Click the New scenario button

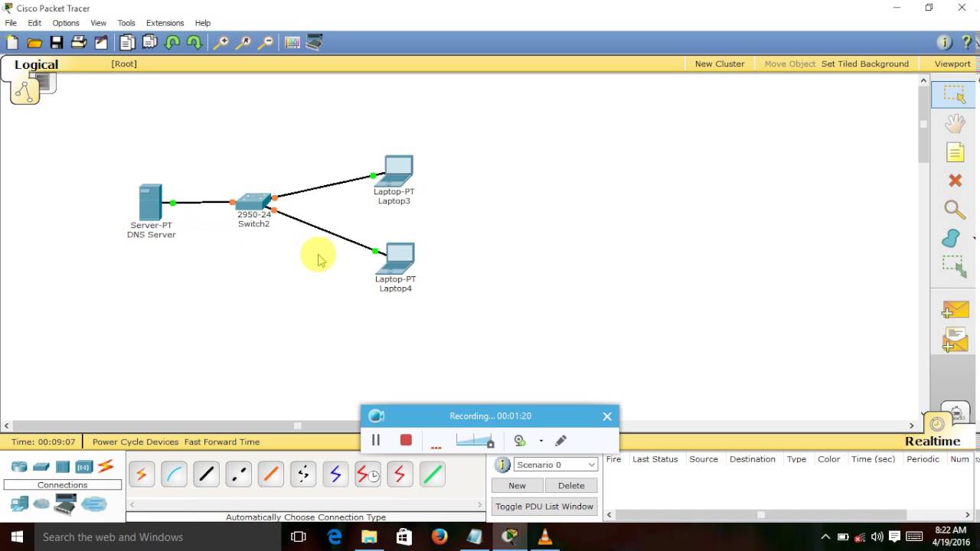(517, 485)
